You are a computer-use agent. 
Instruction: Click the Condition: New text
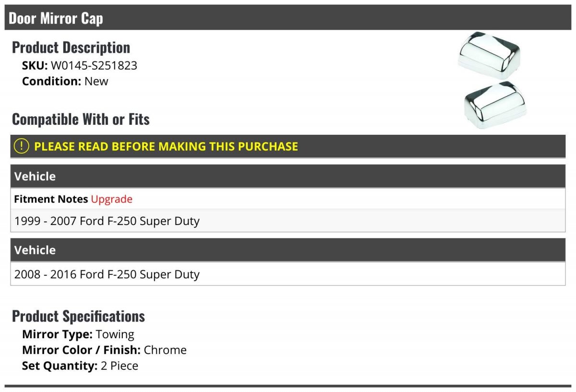[x=65, y=82]
